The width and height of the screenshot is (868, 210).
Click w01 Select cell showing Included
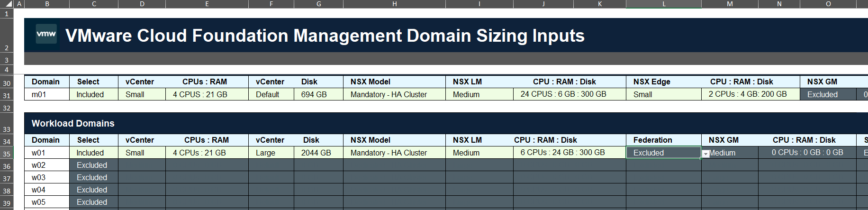94,153
